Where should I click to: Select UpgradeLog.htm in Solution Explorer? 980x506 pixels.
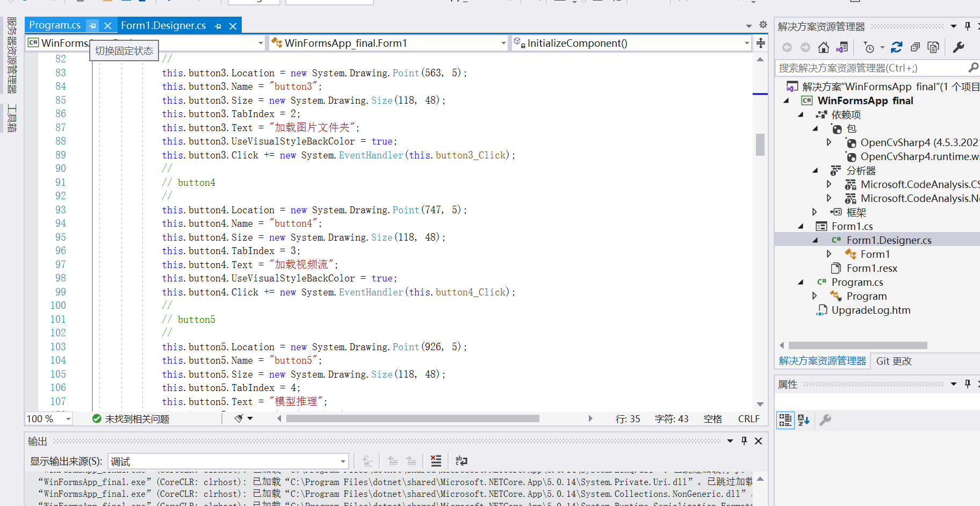871,310
